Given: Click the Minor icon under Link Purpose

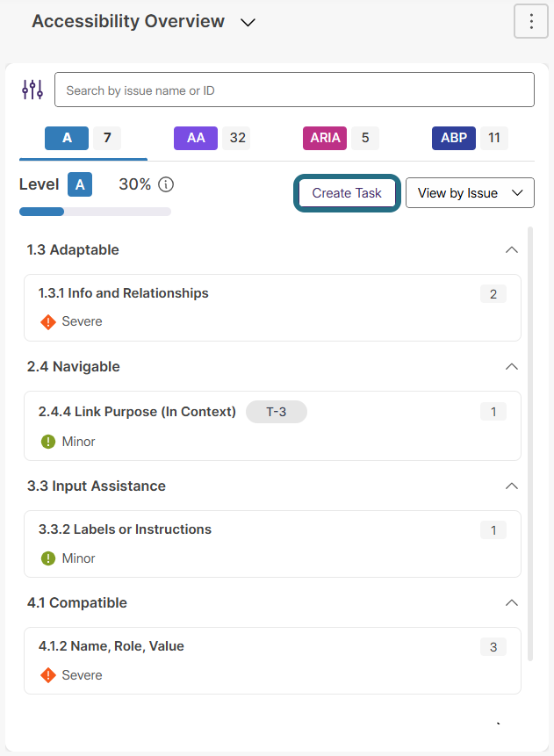Looking at the screenshot, I should (x=48, y=441).
